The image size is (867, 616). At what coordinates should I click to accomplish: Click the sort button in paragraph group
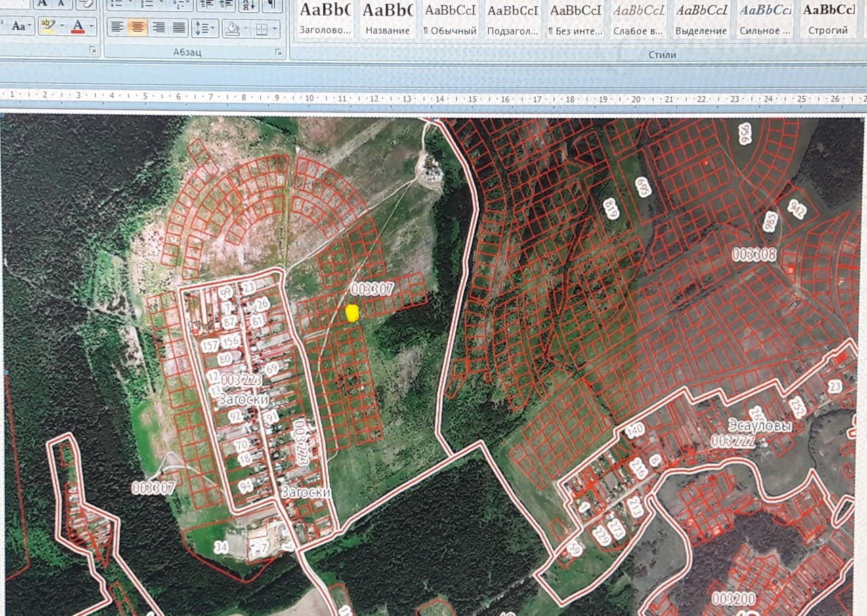249,4
